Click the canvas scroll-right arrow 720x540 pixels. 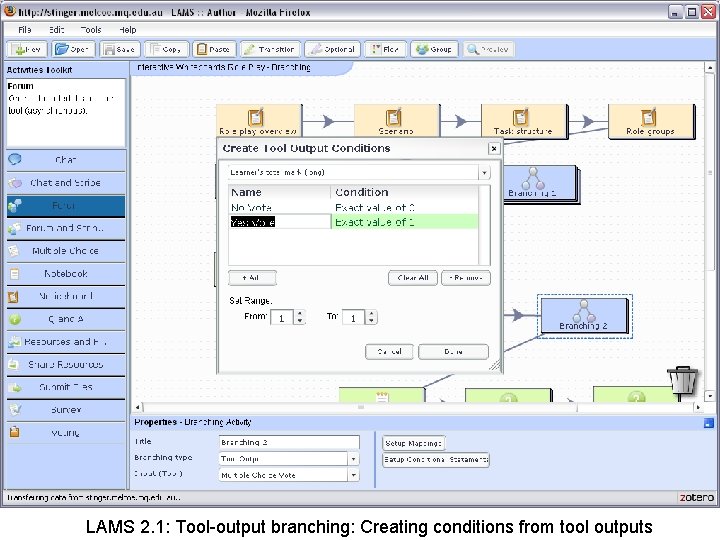(698, 407)
